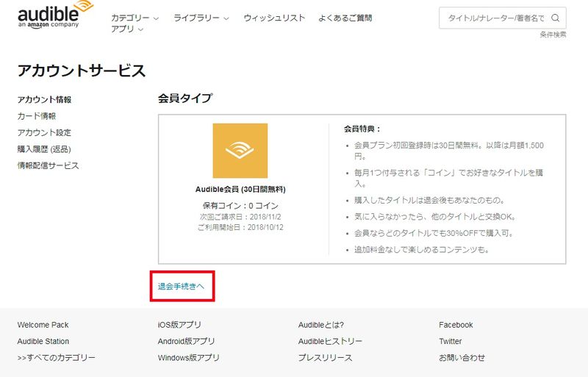Viewport: 588px width, 377px height.
Task: Click the search magnifier icon
Action: (x=556, y=18)
